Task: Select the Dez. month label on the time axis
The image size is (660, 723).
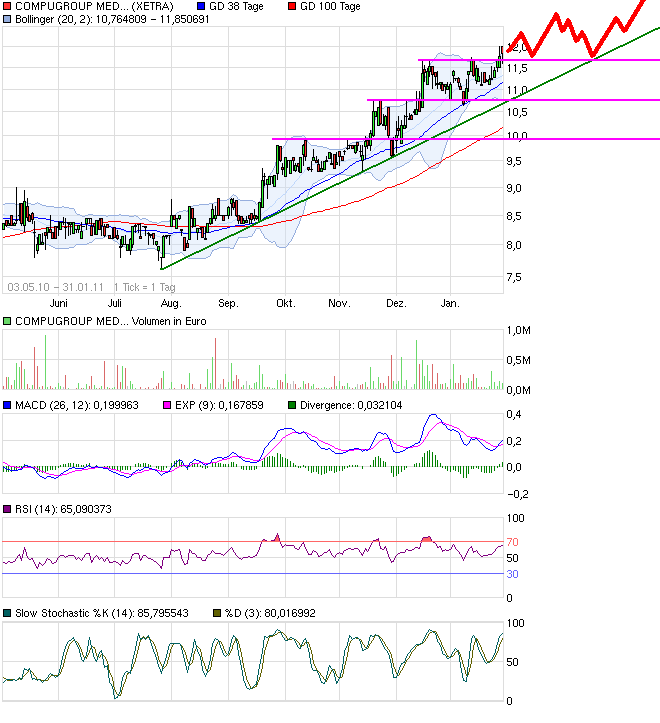Action: coord(396,303)
